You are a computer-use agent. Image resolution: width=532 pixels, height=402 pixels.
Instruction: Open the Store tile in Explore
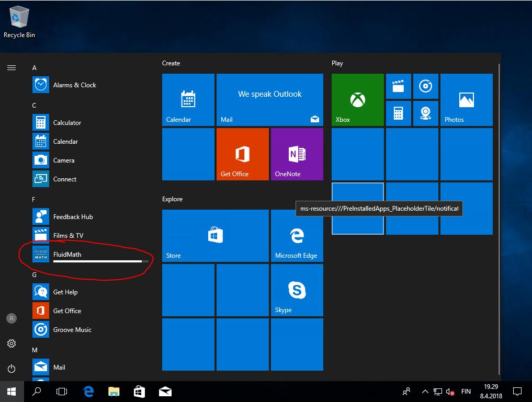[x=216, y=236]
